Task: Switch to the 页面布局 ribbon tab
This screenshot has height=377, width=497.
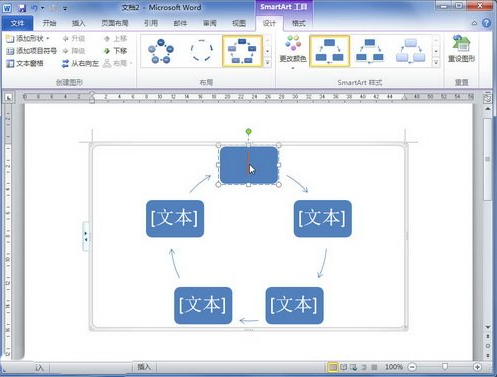Action: (x=115, y=23)
